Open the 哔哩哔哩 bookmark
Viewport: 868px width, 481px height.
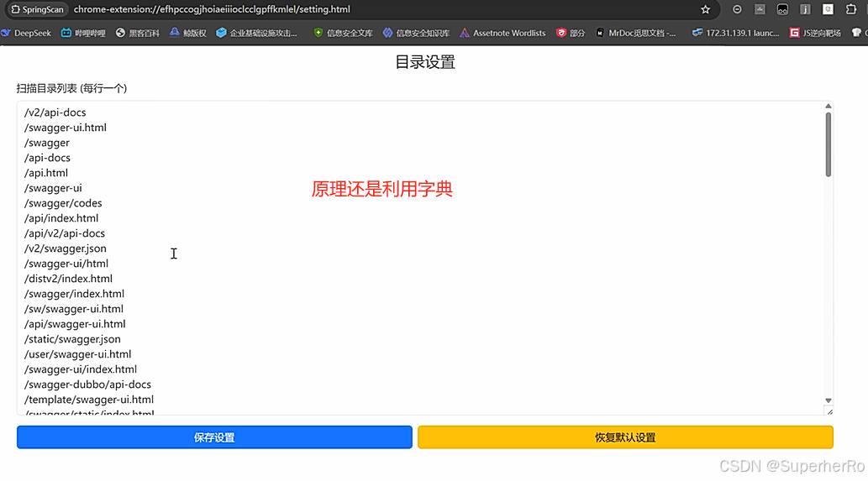[x=83, y=34]
